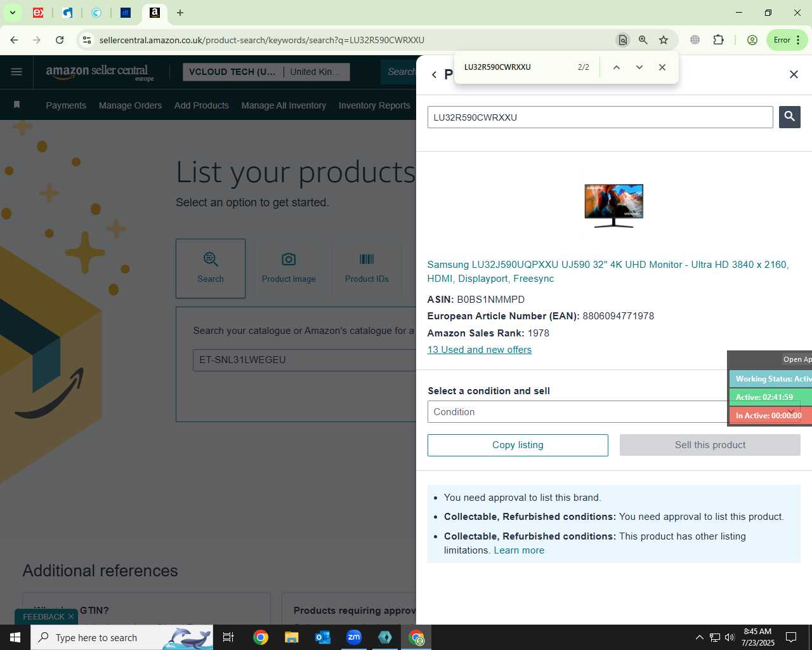
Task: Open Manage All Inventory menu
Action: [x=284, y=105]
